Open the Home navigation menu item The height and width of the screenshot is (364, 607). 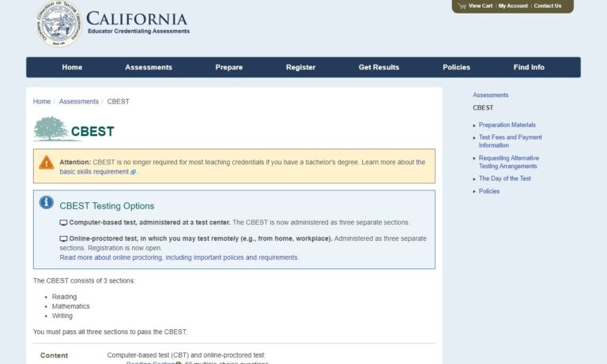click(x=72, y=67)
